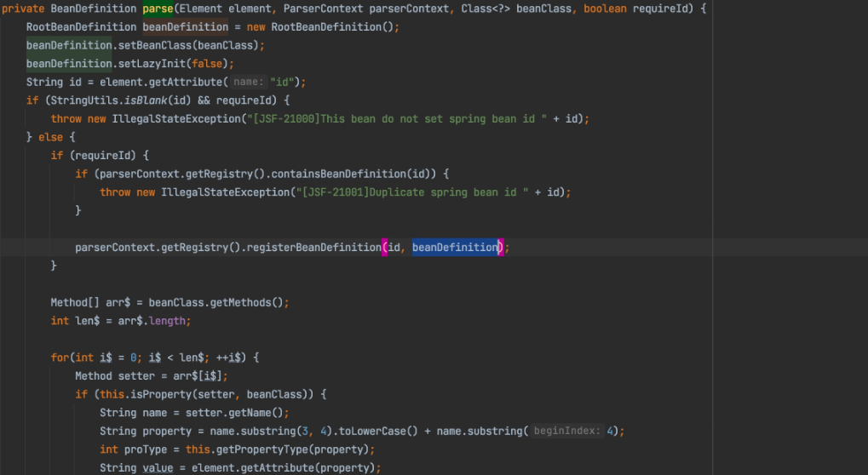868x475 pixels.
Task: Click the containsBeanDefinition method call
Action: (339, 174)
